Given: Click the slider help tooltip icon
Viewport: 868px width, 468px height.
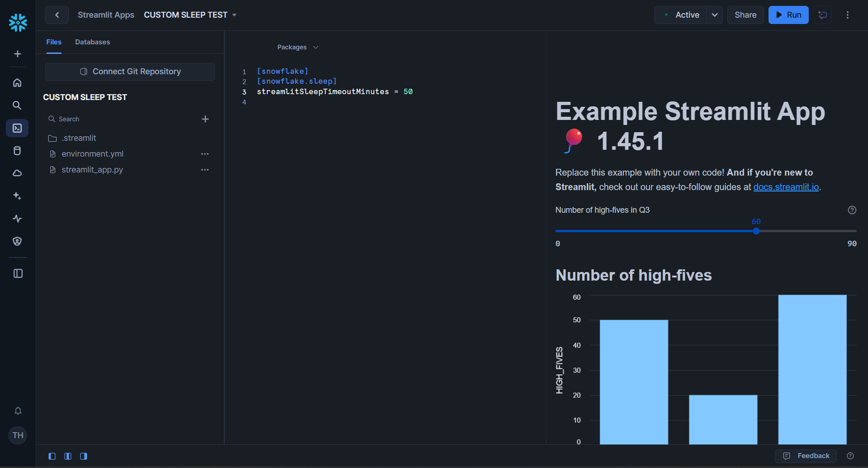Looking at the screenshot, I should click(x=852, y=210).
